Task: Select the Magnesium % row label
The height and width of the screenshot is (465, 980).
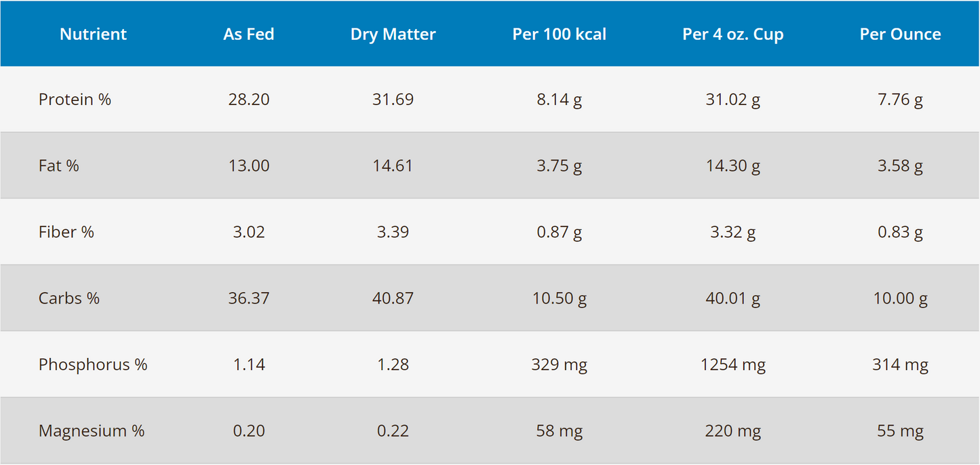Action: 92,431
